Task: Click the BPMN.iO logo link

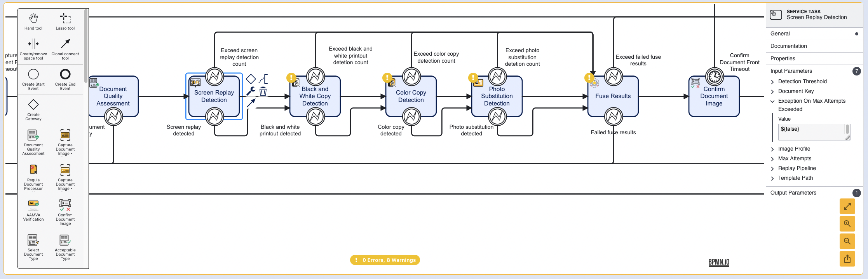Action: pyautogui.click(x=718, y=262)
